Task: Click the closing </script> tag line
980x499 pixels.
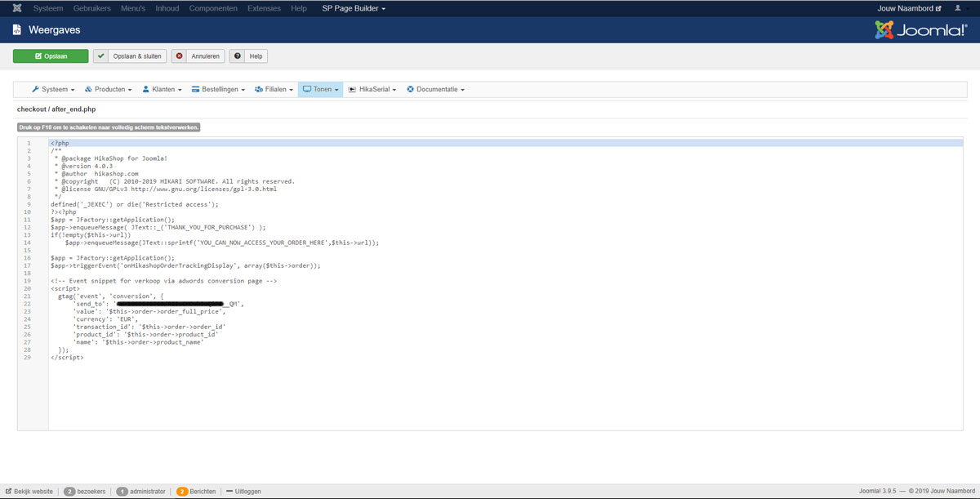Action: (x=67, y=357)
